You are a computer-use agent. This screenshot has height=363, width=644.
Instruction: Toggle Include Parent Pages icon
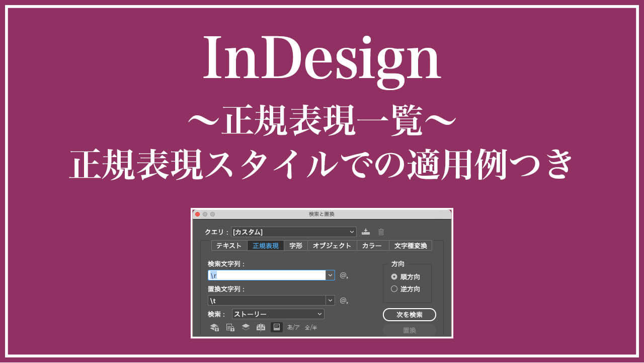pyautogui.click(x=261, y=327)
